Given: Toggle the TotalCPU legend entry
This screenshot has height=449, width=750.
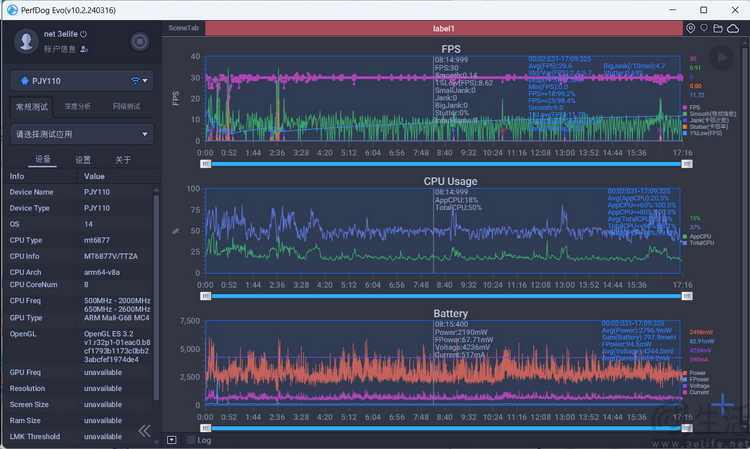Looking at the screenshot, I should (x=698, y=243).
